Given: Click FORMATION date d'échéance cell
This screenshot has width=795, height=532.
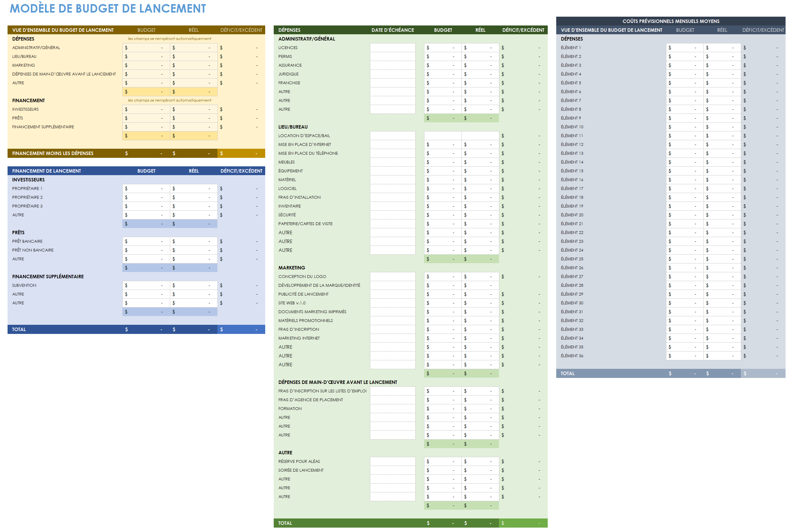Looking at the screenshot, I should 393,409.
